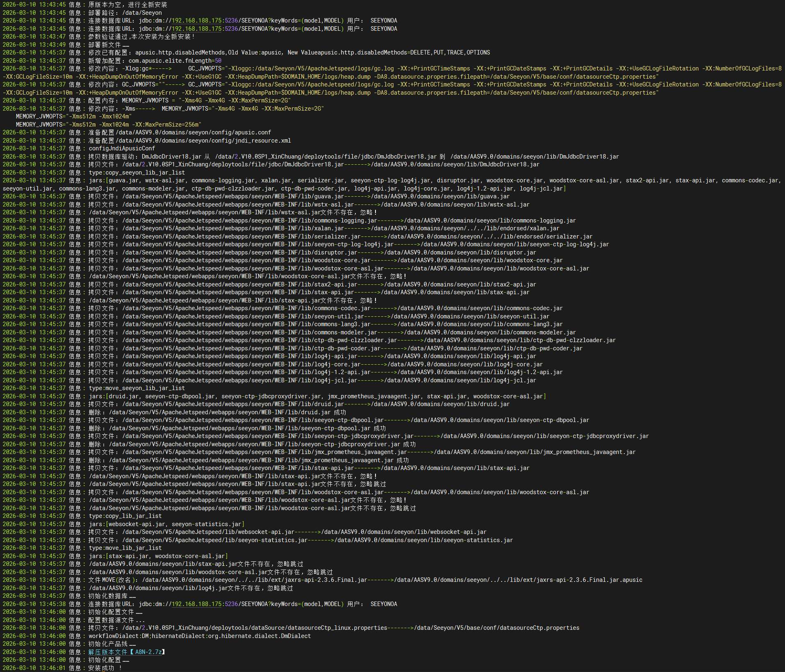785x672 pixels.
Task: Click the '安装成功 !' final message
Action: point(105,668)
